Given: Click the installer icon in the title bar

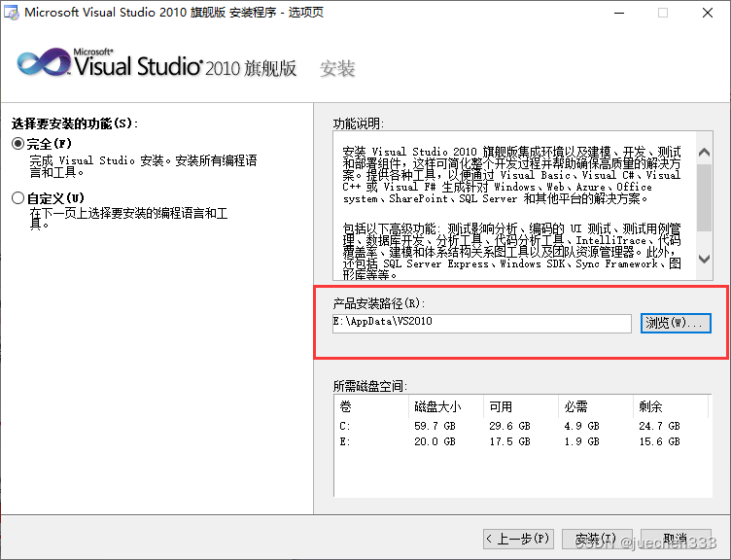Looking at the screenshot, I should pyautogui.click(x=12, y=13).
